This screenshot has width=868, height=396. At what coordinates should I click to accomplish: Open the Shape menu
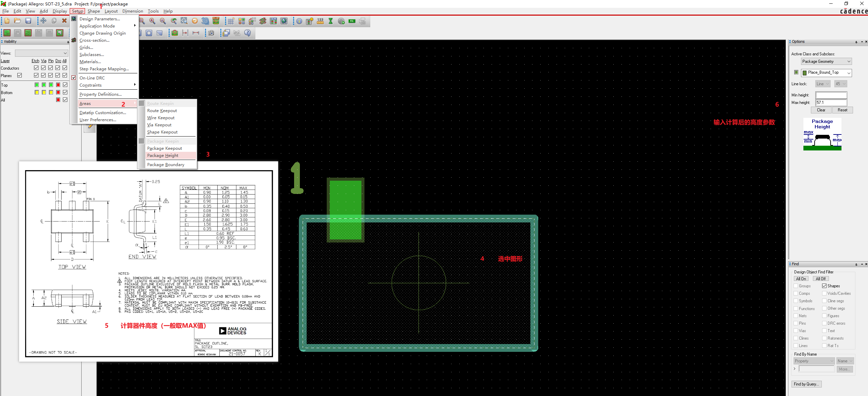tap(94, 11)
